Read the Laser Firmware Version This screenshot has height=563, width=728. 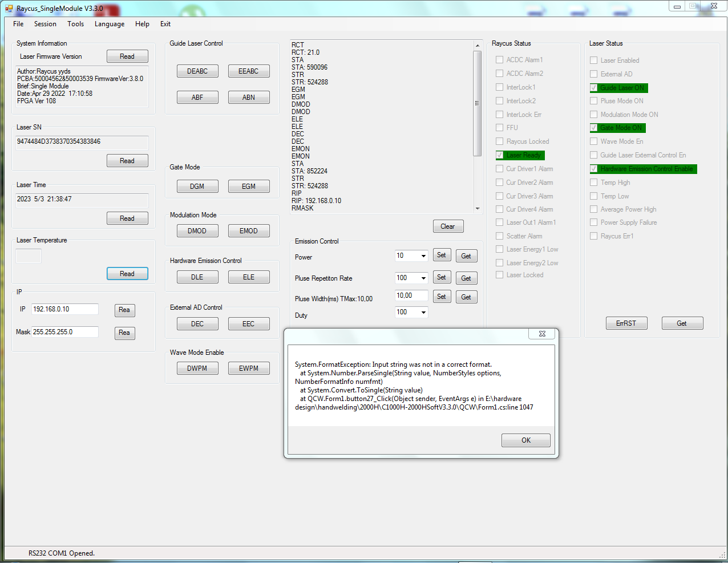pos(127,56)
